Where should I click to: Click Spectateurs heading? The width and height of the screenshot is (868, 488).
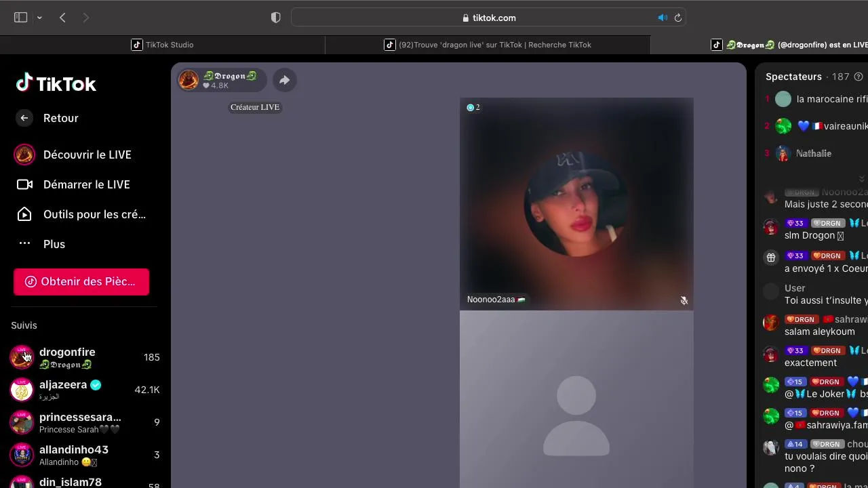[x=793, y=77]
